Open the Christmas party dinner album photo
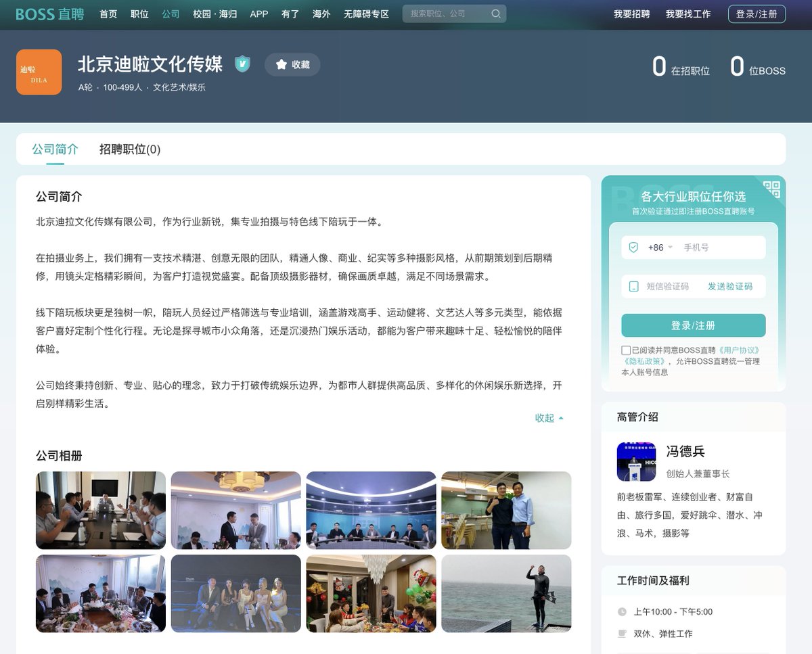812x654 pixels. click(371, 594)
